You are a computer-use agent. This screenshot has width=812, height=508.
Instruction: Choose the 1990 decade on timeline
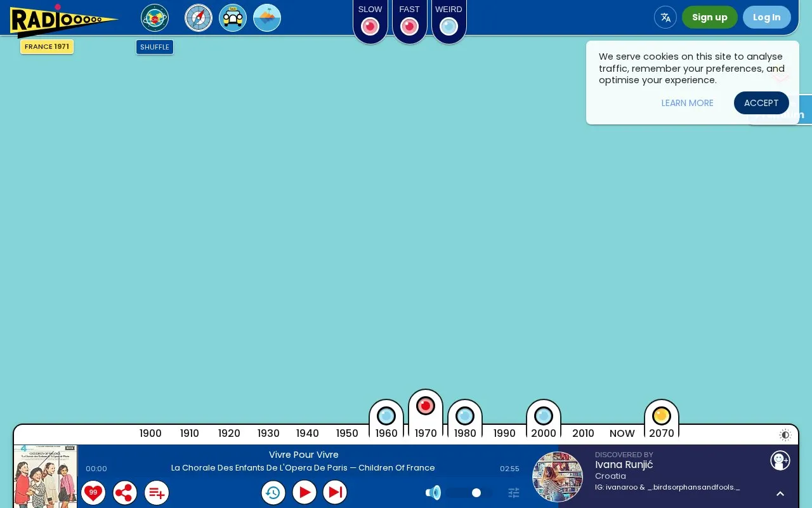pyautogui.click(x=504, y=433)
